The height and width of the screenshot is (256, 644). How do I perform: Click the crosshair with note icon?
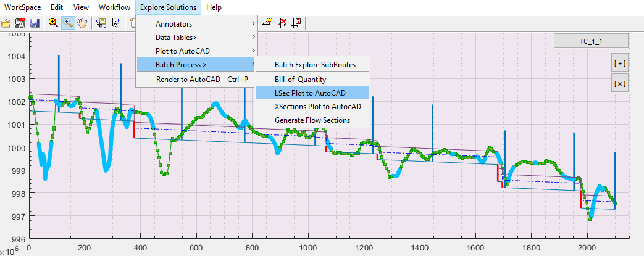pos(296,23)
